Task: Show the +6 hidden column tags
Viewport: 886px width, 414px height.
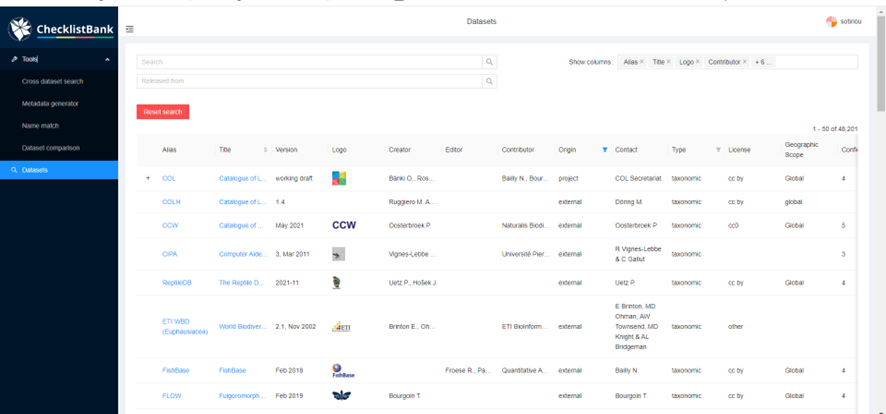Action: [763, 62]
